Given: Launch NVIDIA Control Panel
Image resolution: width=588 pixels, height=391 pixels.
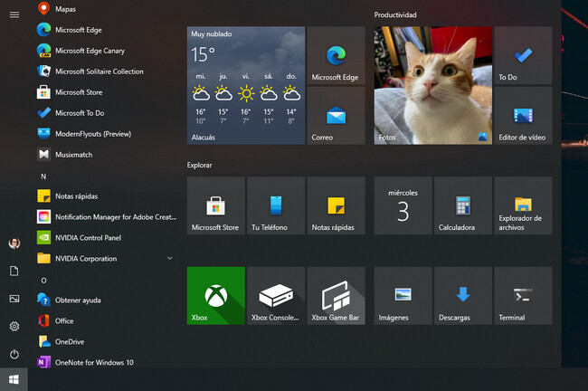Looking at the screenshot, I should pos(105,237).
